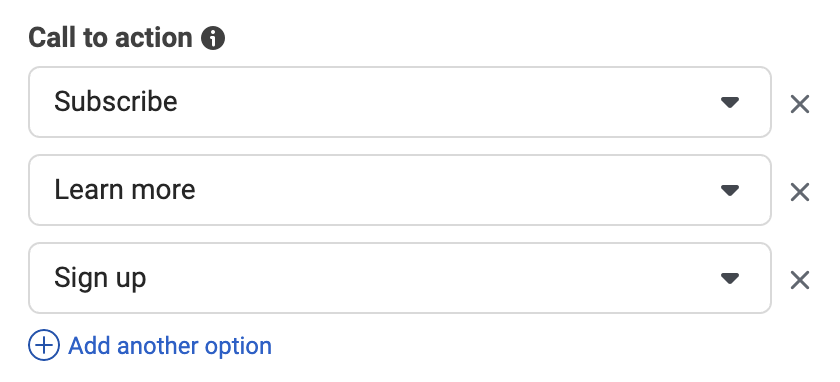Remove the Learn more option with X
The height and width of the screenshot is (382, 840).
pos(800,192)
